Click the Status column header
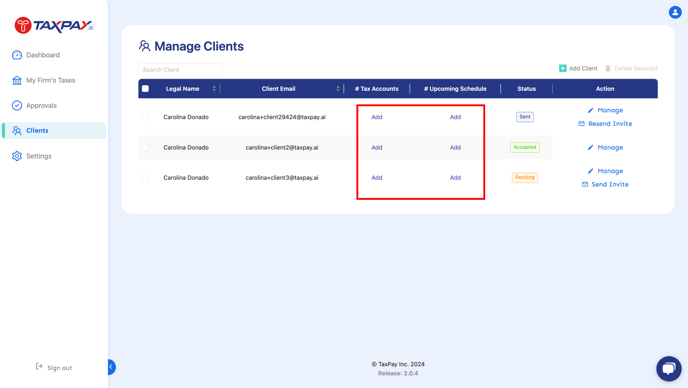688x388 pixels. (x=526, y=89)
